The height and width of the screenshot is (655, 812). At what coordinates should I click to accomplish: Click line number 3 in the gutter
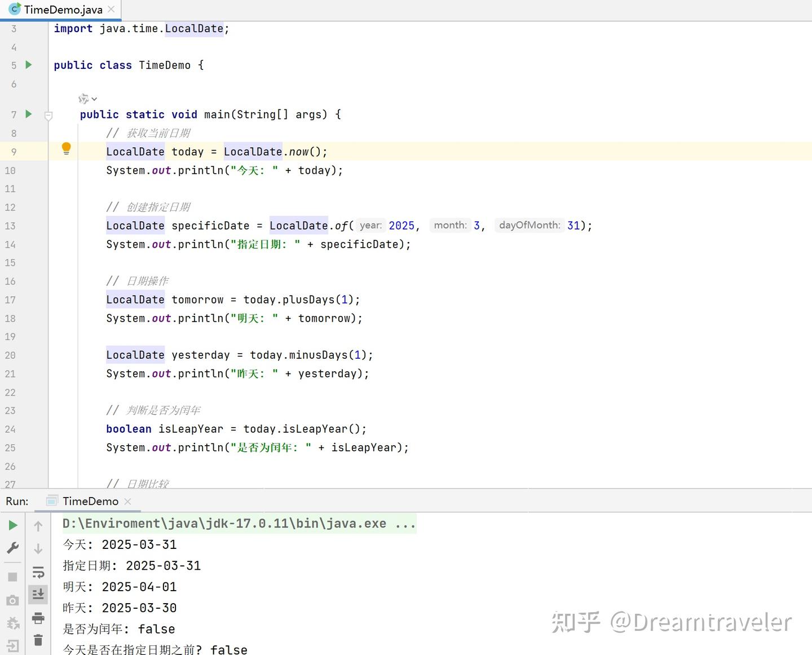[x=14, y=28]
